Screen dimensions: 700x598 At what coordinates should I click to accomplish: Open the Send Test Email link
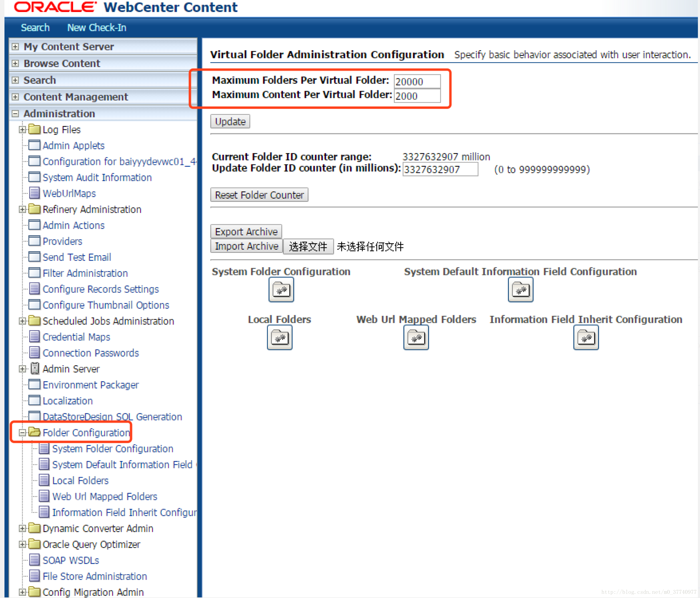point(77,257)
